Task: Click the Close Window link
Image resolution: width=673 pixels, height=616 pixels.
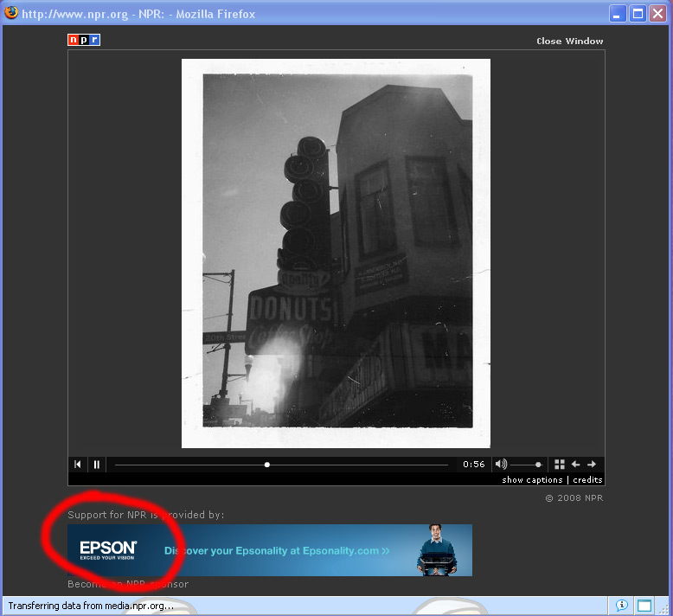Action: [x=569, y=41]
